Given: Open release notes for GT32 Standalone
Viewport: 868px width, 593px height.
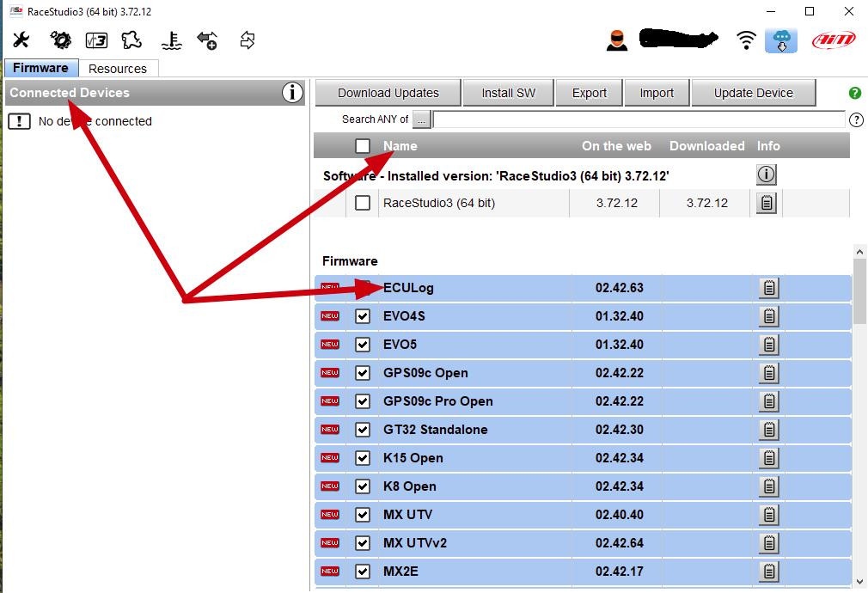Looking at the screenshot, I should pyautogui.click(x=769, y=430).
